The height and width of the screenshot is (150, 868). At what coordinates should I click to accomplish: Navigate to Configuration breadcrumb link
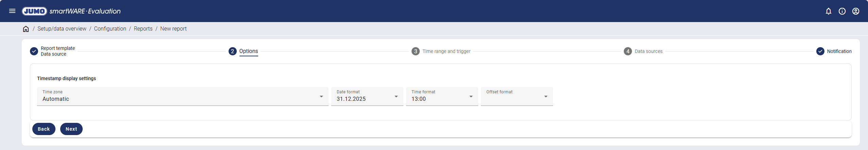pyautogui.click(x=110, y=29)
